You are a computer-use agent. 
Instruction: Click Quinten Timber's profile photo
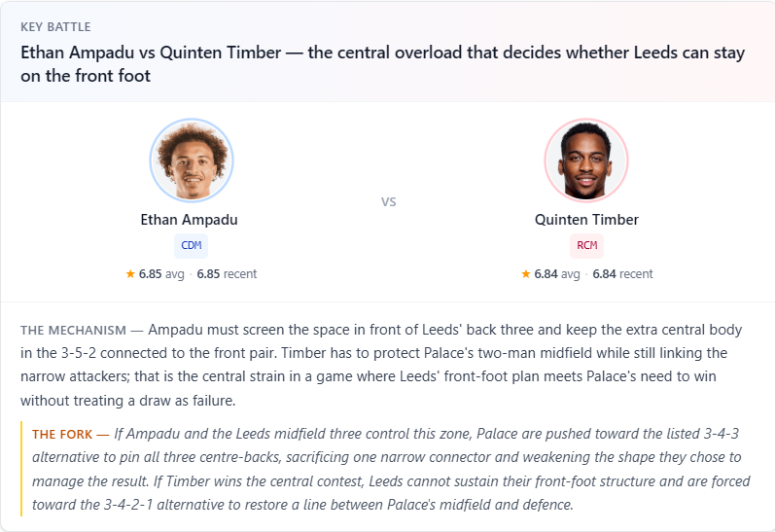(586, 160)
